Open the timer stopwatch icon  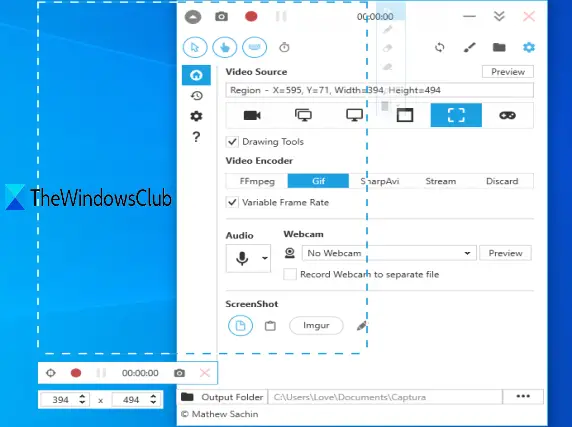click(284, 47)
